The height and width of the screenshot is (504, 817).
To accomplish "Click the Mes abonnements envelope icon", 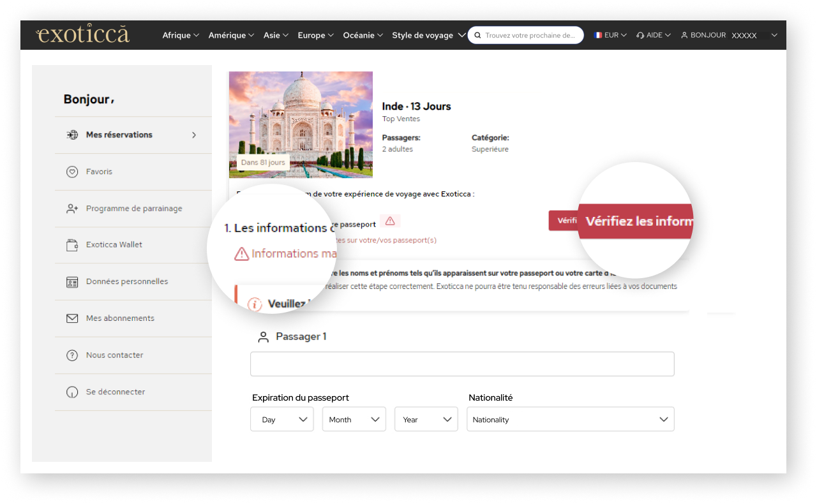I will click(x=72, y=318).
